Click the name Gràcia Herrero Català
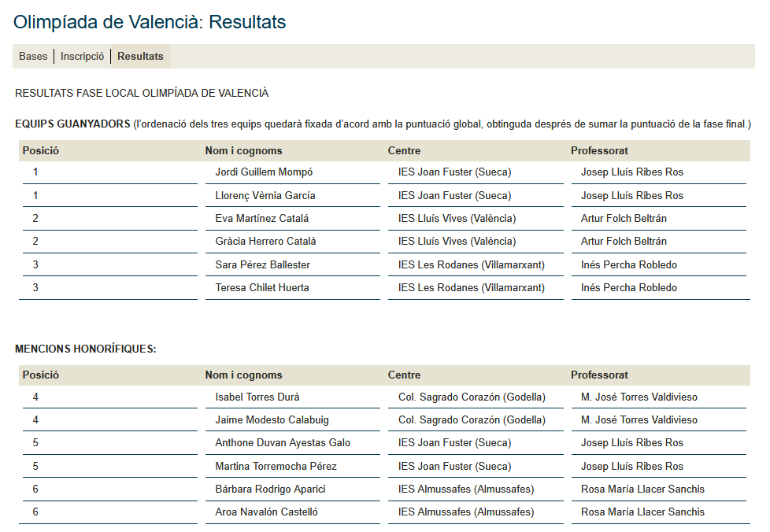 coord(265,242)
